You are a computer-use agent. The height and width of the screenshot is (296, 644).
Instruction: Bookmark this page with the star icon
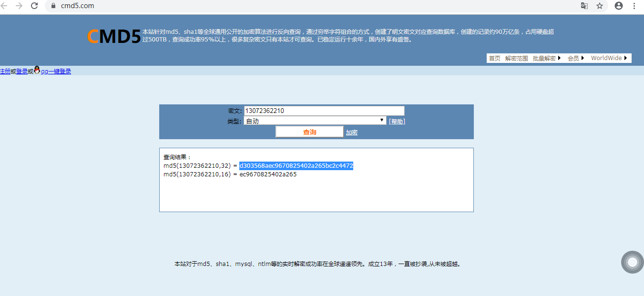tap(600, 6)
